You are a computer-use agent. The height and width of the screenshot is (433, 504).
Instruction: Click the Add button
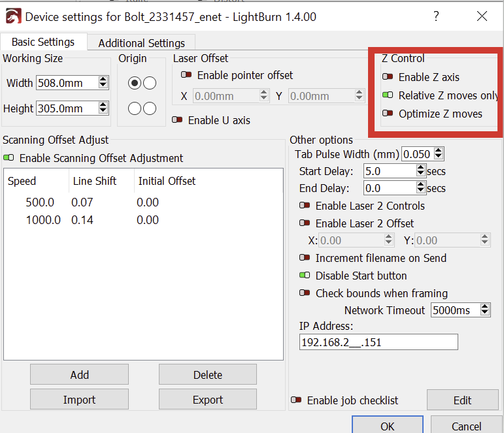[x=79, y=374]
